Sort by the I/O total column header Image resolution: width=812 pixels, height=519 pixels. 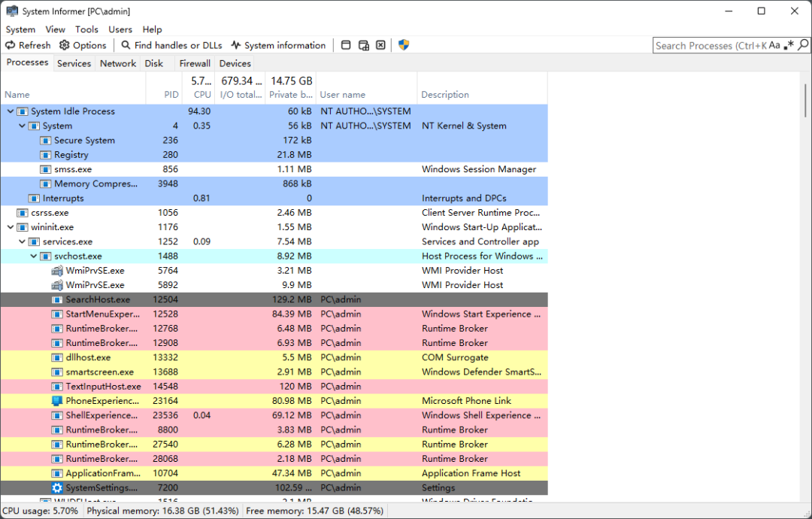(x=241, y=88)
